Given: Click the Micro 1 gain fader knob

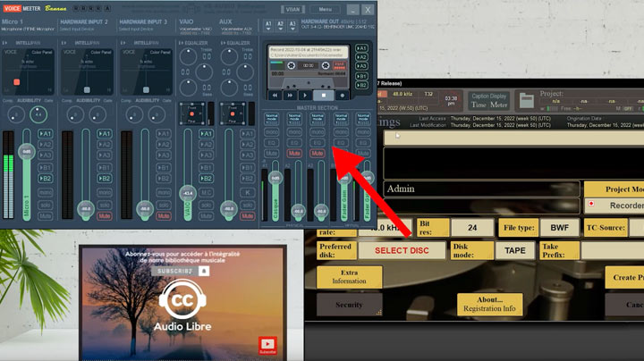Looking at the screenshot, I should coord(27,151).
